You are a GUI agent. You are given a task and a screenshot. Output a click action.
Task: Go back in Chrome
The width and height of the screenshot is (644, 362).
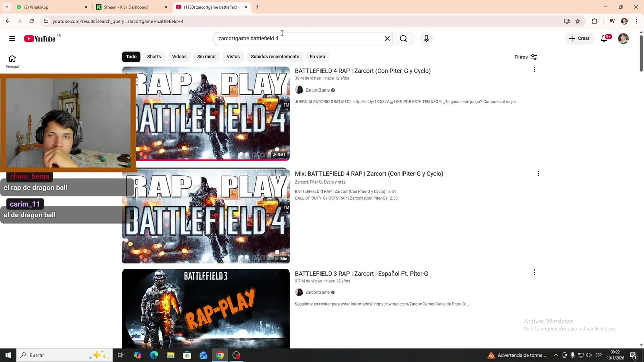coord(7,21)
